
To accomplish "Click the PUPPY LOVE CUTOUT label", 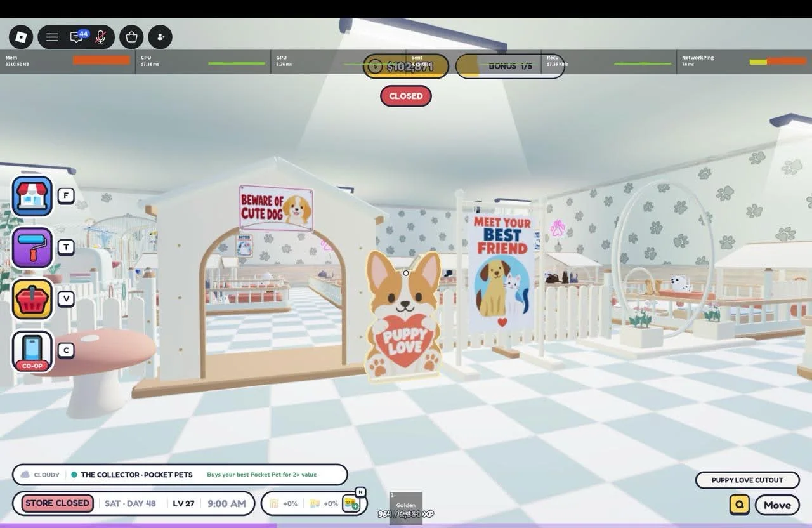I will pyautogui.click(x=747, y=480).
